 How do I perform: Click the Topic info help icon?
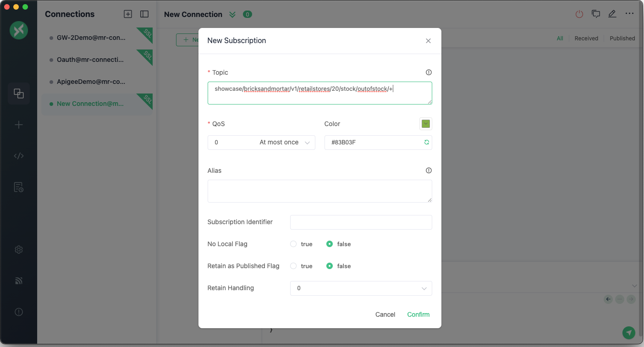[x=429, y=72]
